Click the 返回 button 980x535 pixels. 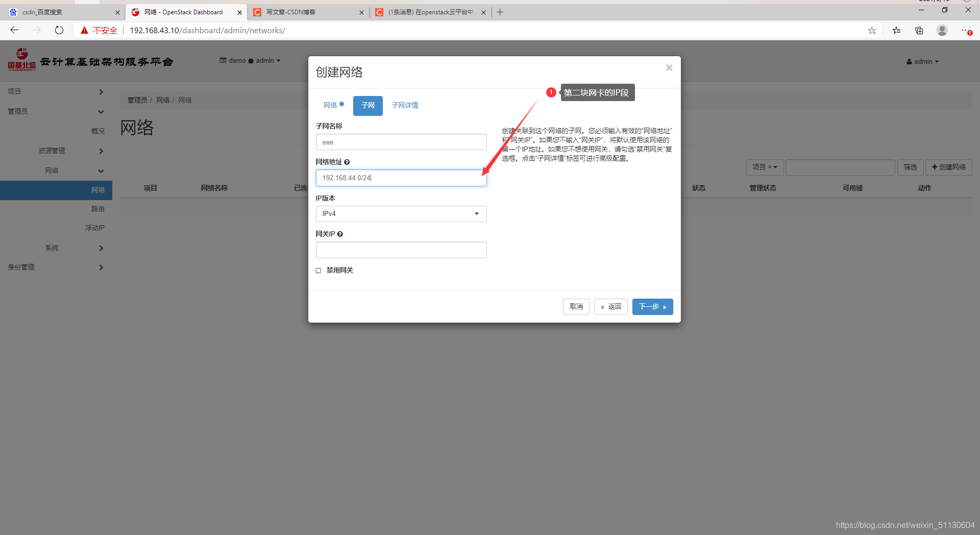[x=611, y=307]
